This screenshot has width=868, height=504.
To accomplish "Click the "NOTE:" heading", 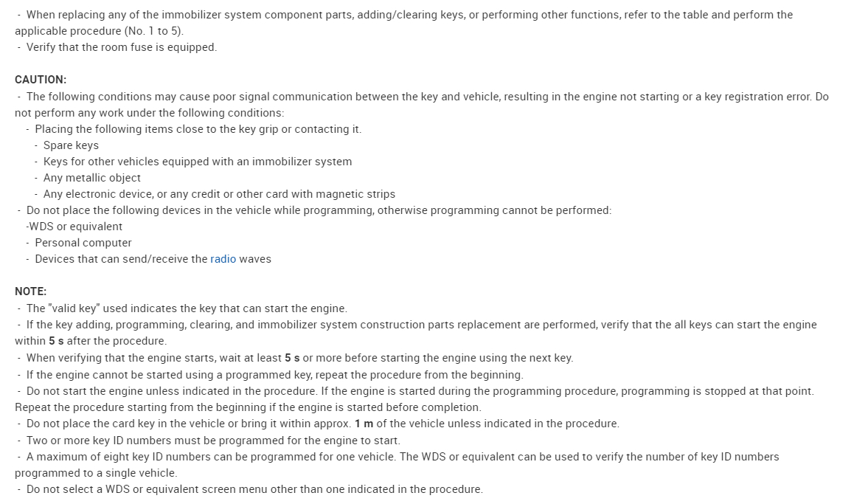I will pos(30,291).
